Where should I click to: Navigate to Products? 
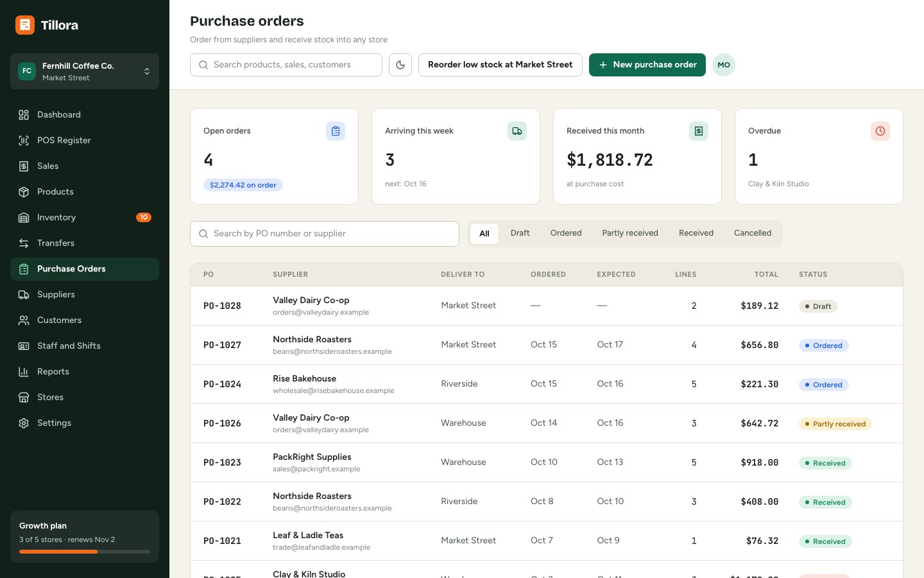85,192
